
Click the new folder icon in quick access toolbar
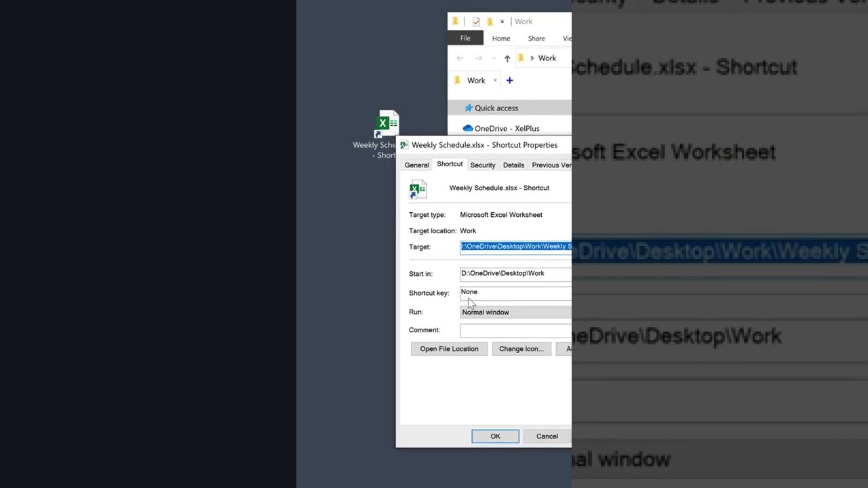pyautogui.click(x=490, y=22)
